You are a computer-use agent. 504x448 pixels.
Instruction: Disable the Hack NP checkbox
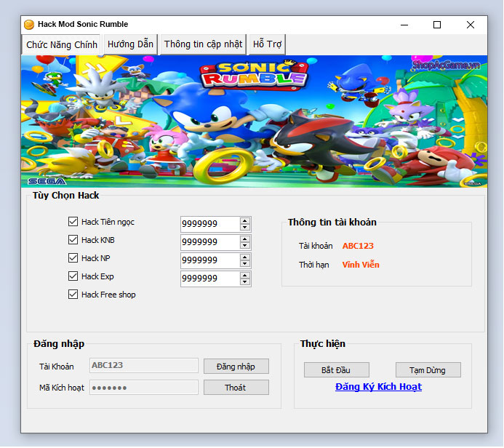coord(73,258)
